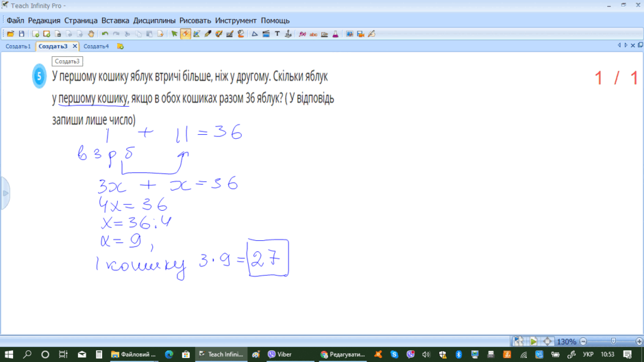
Task: Click the Open file folder icon
Action: tap(10, 34)
